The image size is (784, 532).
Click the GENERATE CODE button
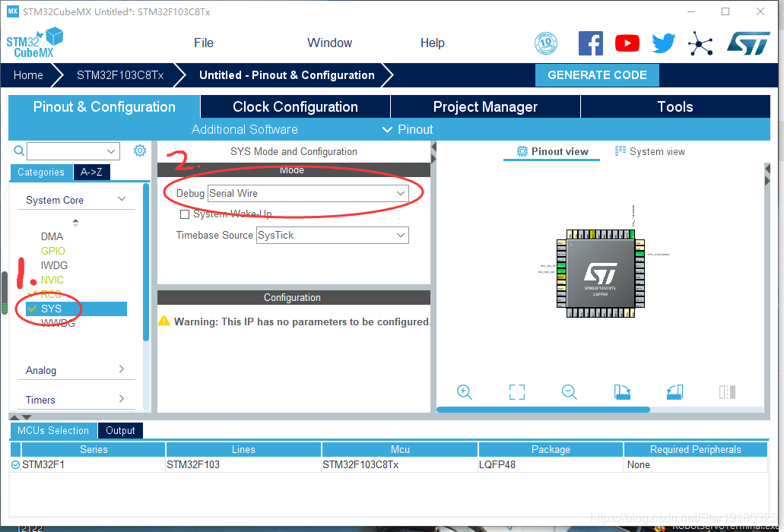[x=597, y=75]
